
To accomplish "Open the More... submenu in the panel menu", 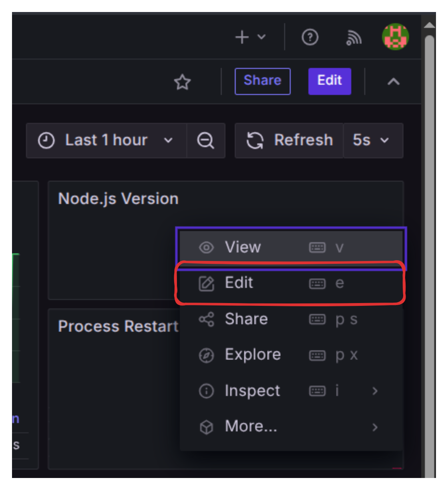I will 250,427.
